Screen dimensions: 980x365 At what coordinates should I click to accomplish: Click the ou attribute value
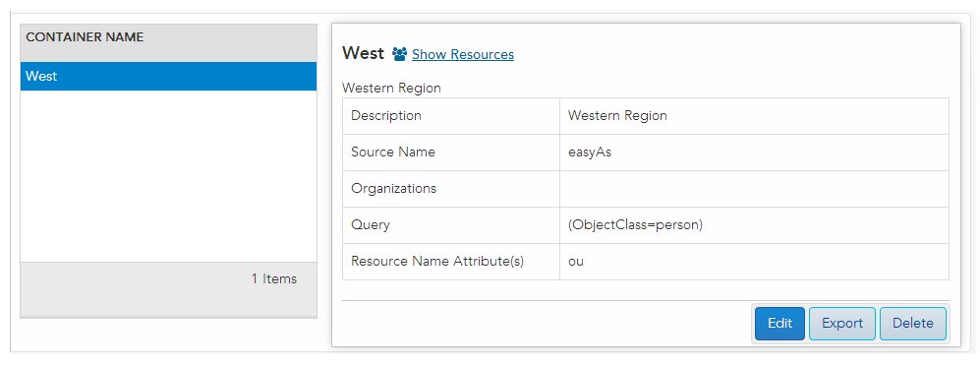(576, 261)
